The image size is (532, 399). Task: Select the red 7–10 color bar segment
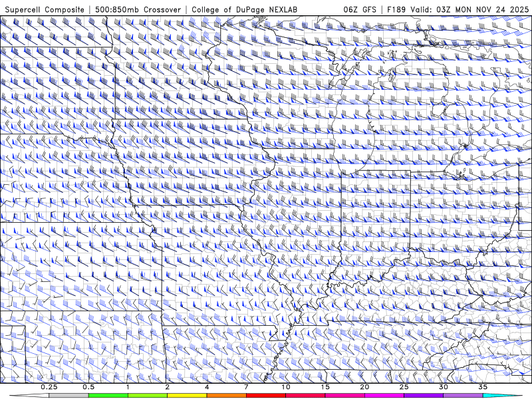[x=266, y=396]
